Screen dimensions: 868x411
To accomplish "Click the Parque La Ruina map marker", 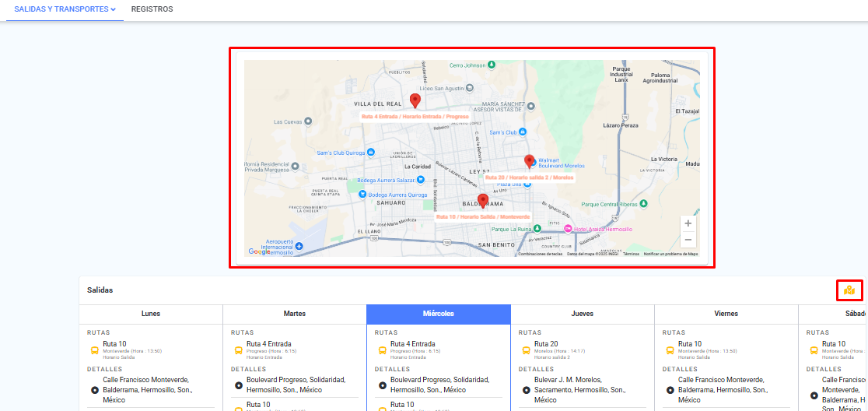I will pyautogui.click(x=537, y=229).
